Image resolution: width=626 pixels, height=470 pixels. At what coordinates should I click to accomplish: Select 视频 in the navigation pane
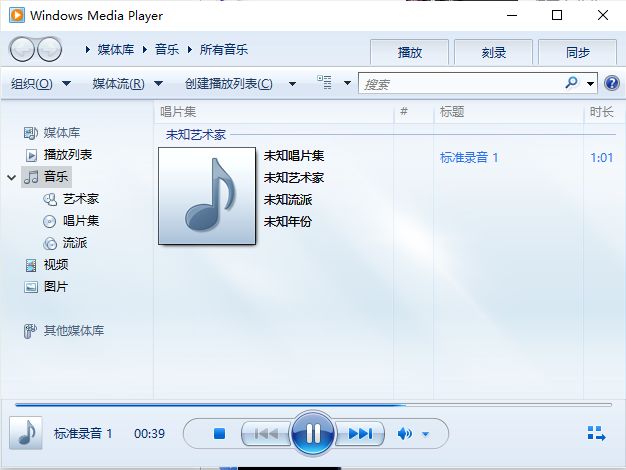pyautogui.click(x=47, y=265)
